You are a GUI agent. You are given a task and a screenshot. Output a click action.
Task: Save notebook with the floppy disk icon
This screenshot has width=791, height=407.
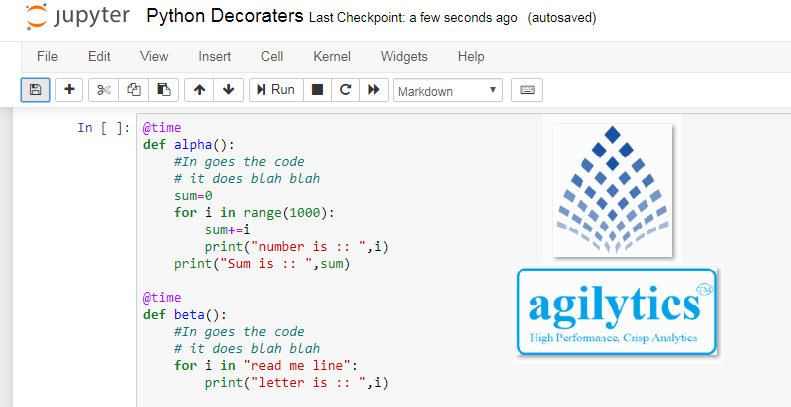point(35,90)
